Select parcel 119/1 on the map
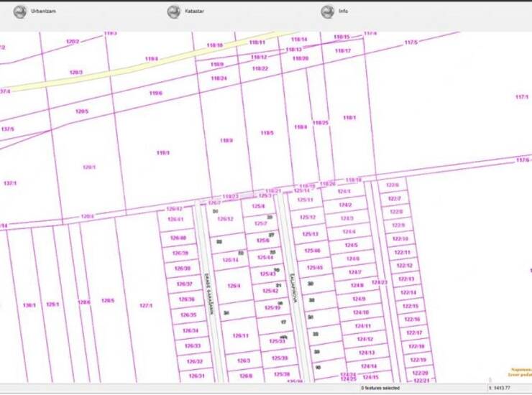This screenshot has width=532, height=395. [x=163, y=152]
